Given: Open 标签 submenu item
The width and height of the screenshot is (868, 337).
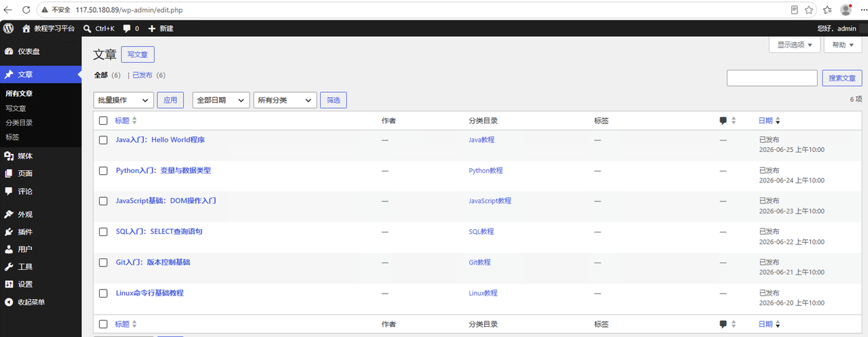Looking at the screenshot, I should pyautogui.click(x=12, y=137).
